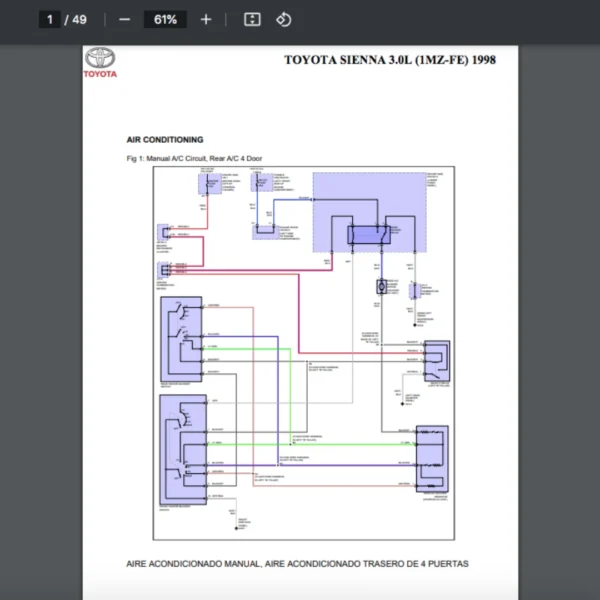Select the current page number field
The height and width of the screenshot is (600, 600).
click(50, 19)
